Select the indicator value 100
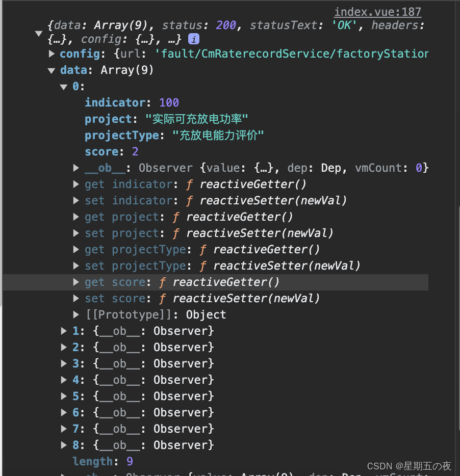The width and height of the screenshot is (460, 476). (x=169, y=102)
